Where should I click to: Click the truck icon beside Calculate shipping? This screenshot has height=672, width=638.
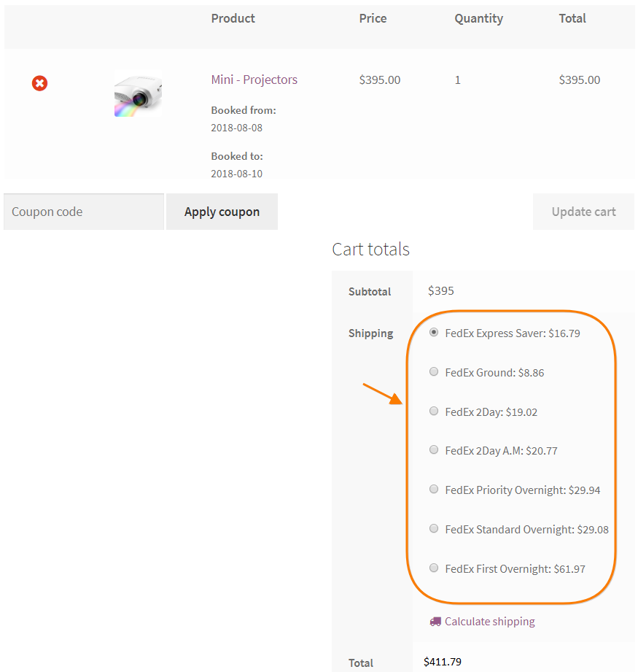pos(435,622)
